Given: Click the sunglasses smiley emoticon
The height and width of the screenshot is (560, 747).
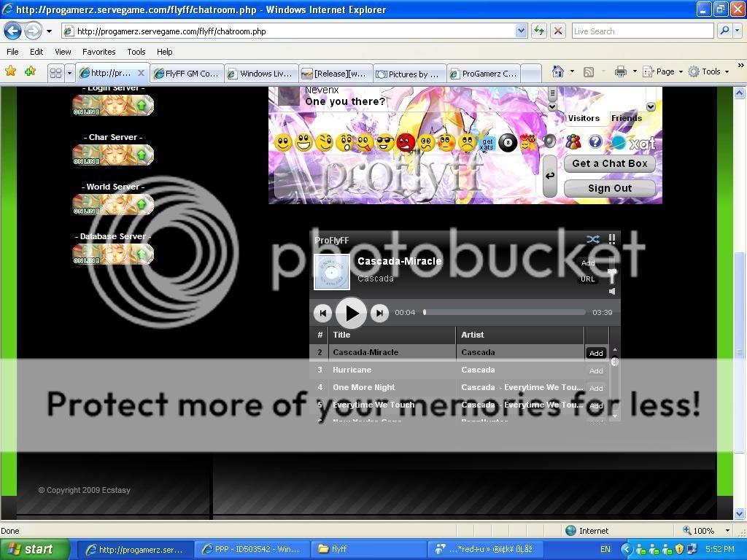Looking at the screenshot, I should (x=385, y=142).
